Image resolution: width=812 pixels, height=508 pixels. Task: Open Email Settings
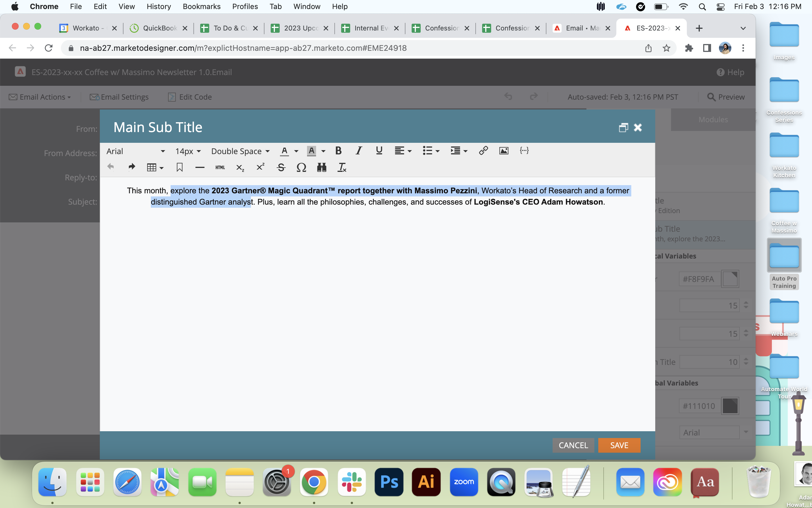click(119, 97)
